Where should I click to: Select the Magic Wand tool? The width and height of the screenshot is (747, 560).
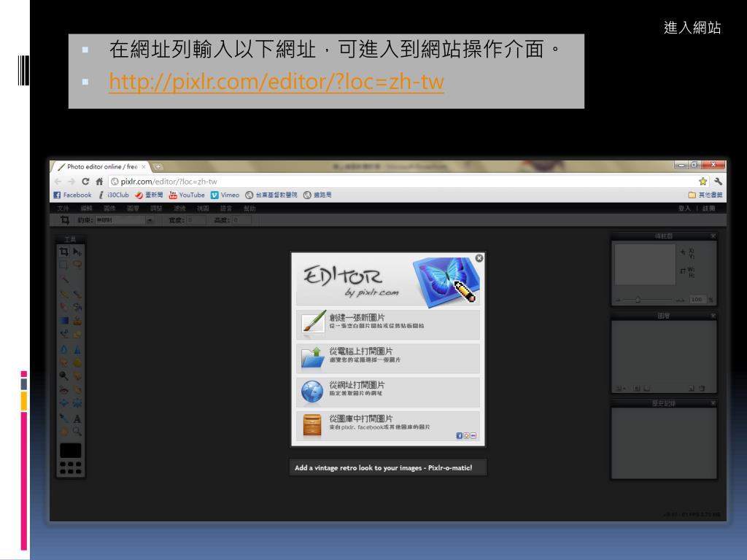64,279
